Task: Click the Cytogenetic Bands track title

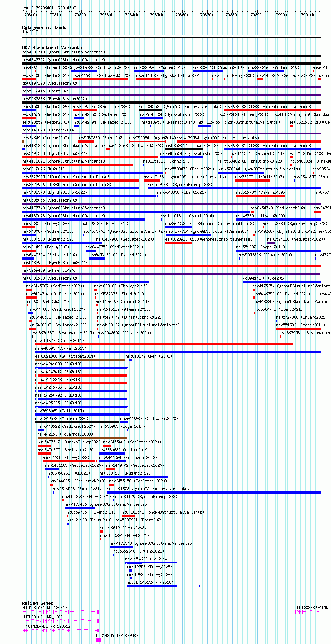Action: (x=44, y=27)
